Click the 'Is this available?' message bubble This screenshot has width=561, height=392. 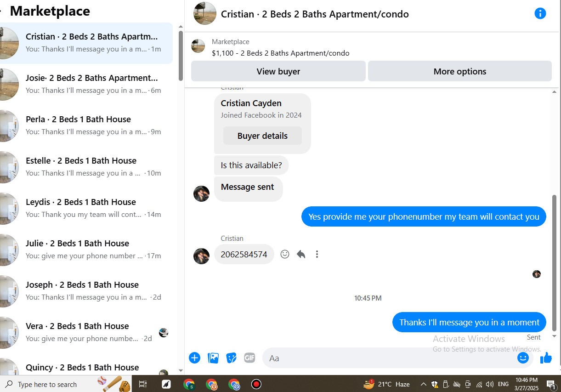[251, 165]
